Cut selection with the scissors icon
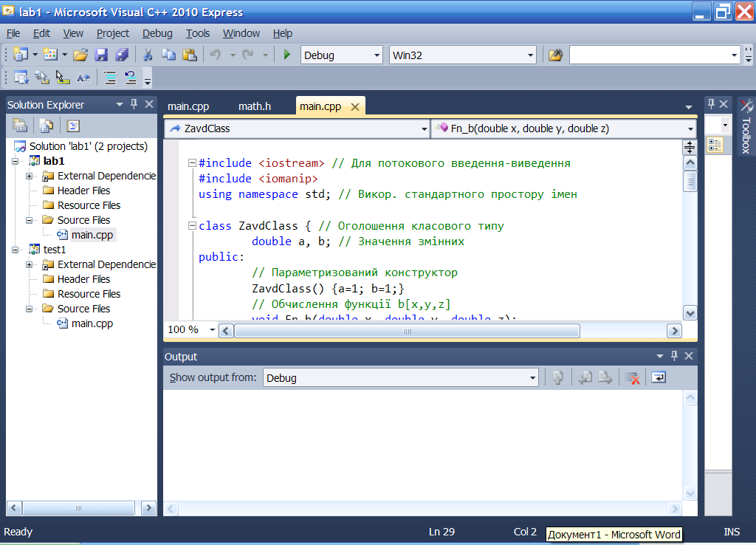This screenshot has height=545, width=756. pyautogui.click(x=148, y=55)
